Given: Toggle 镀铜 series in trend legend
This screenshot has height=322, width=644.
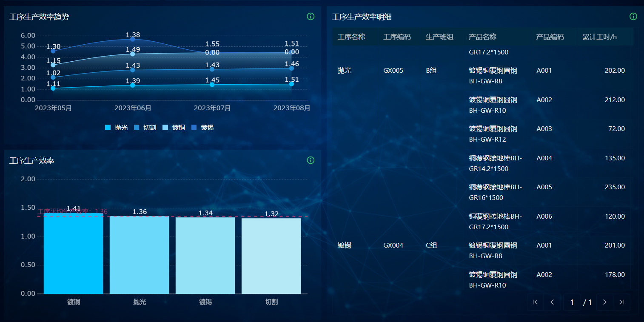Looking at the screenshot, I should [x=174, y=128].
